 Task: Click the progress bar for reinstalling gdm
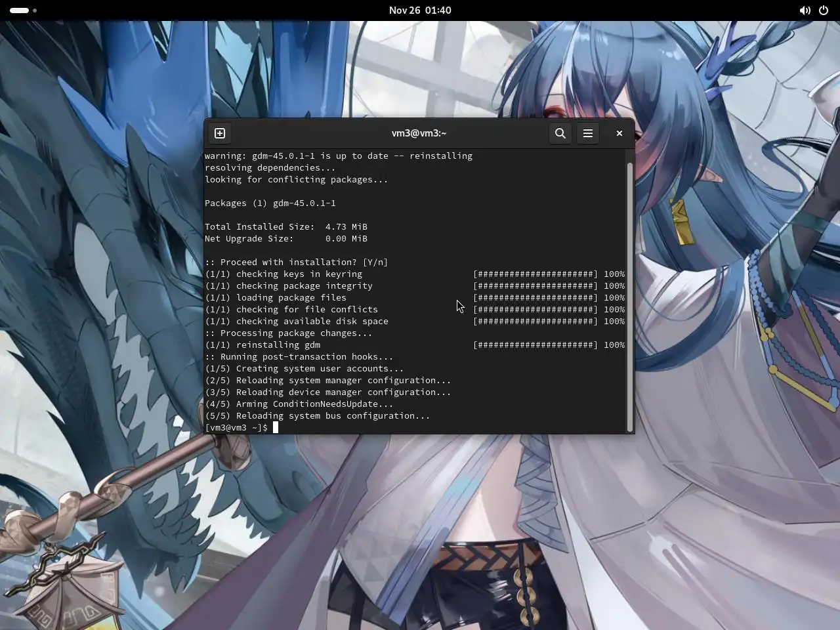(x=535, y=345)
